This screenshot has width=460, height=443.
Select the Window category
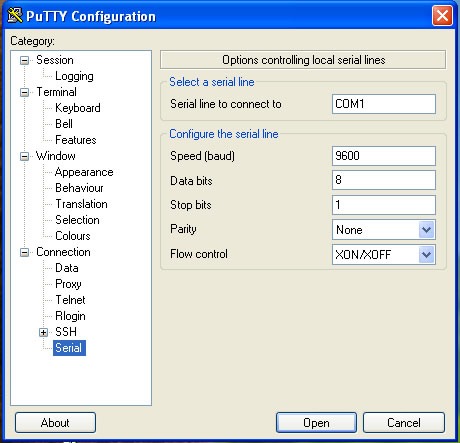click(x=56, y=156)
